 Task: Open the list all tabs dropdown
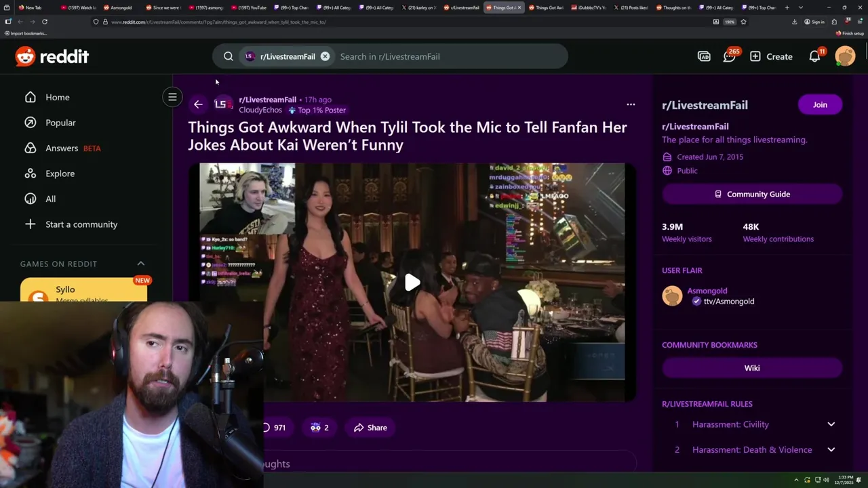click(x=801, y=7)
